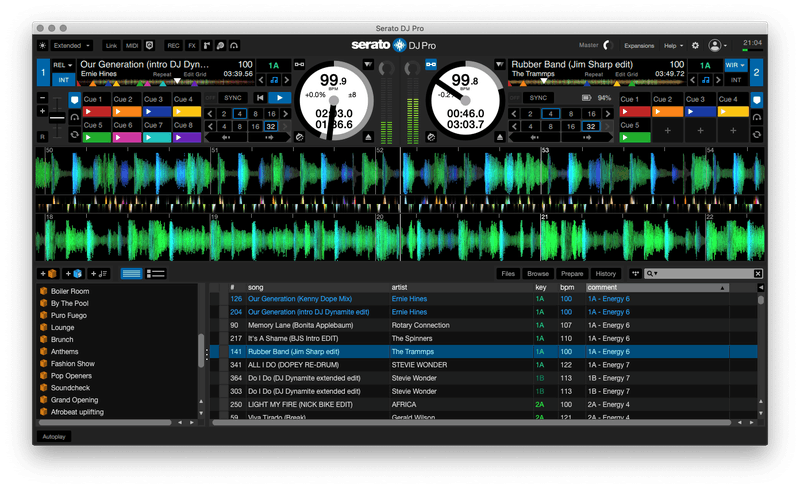The image size is (800, 488).
Task: Open the Browse panel tab
Action: 538,274
